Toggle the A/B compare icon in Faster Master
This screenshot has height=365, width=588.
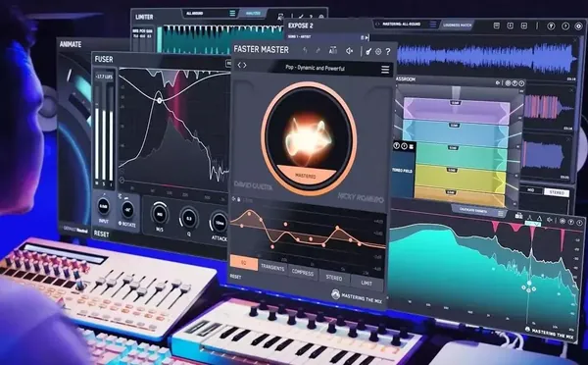point(332,51)
